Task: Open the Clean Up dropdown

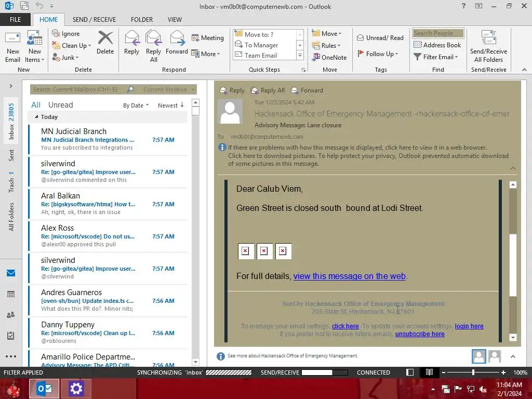Action: tap(71, 46)
